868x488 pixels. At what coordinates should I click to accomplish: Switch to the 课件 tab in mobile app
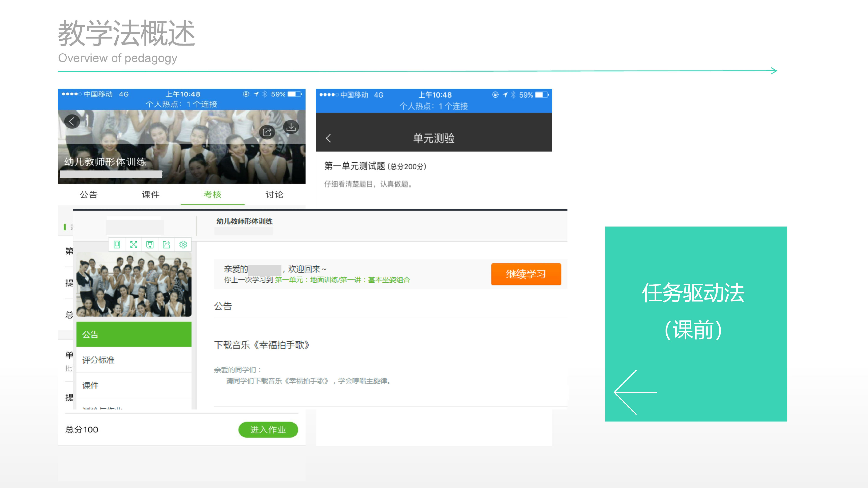[x=151, y=195]
